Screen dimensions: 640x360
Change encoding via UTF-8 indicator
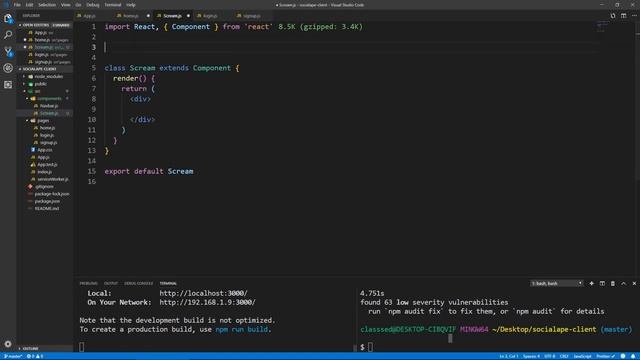[550, 356]
